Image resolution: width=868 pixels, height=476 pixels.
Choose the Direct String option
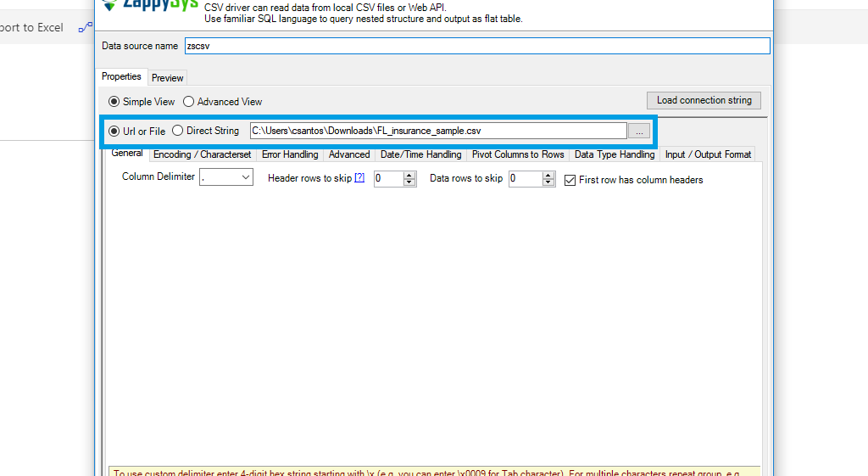click(x=178, y=131)
